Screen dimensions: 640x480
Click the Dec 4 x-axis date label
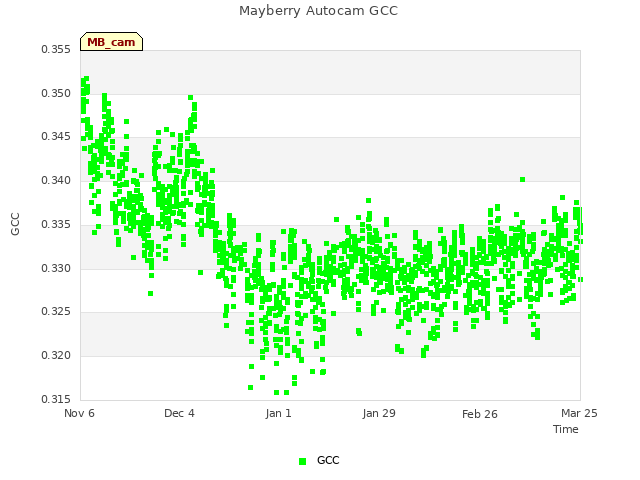tap(179, 413)
